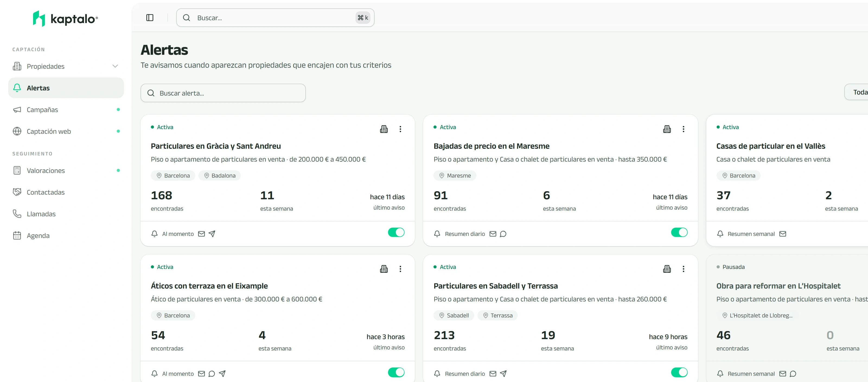Open Obra para reformar en L'Hospitalet title
The width and height of the screenshot is (868, 382).
coord(778,286)
